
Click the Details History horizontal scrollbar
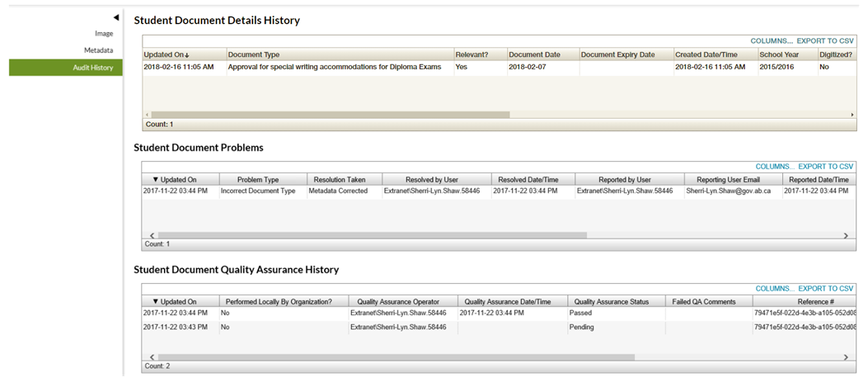pos(330,115)
